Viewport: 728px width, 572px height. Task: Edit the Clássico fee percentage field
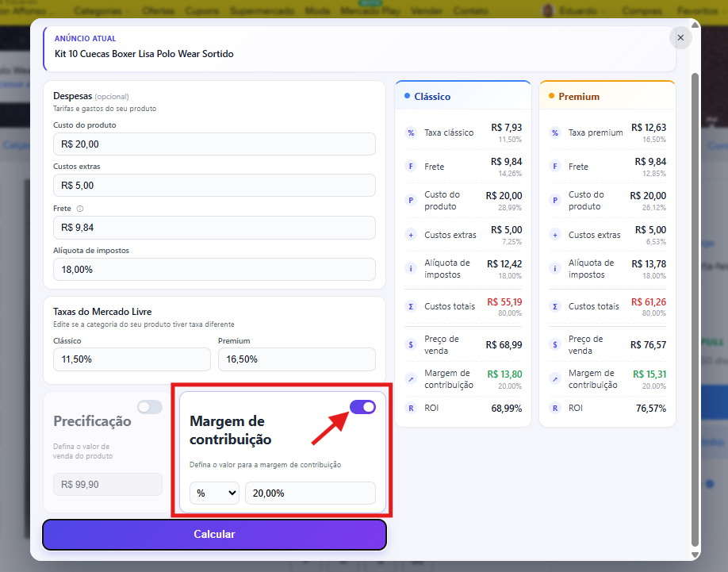click(x=132, y=359)
